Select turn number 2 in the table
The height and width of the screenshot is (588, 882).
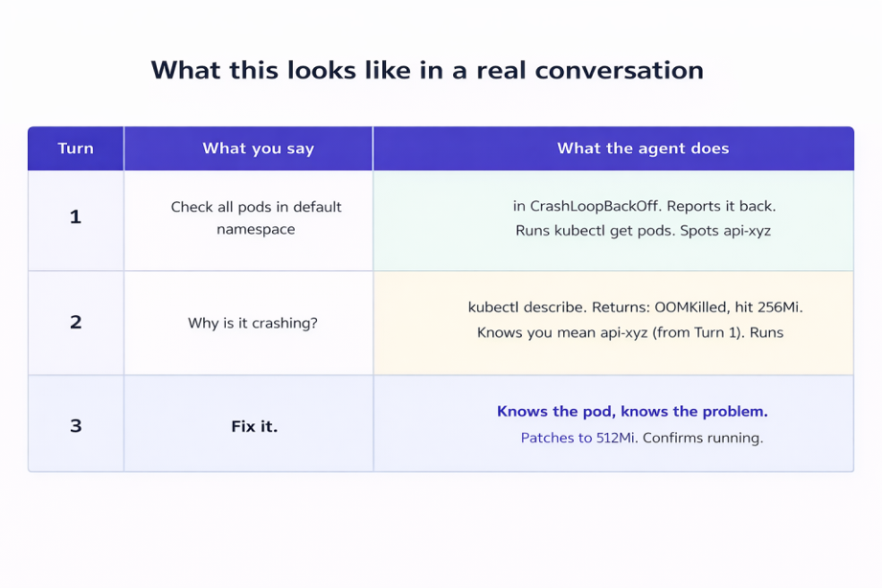click(76, 322)
